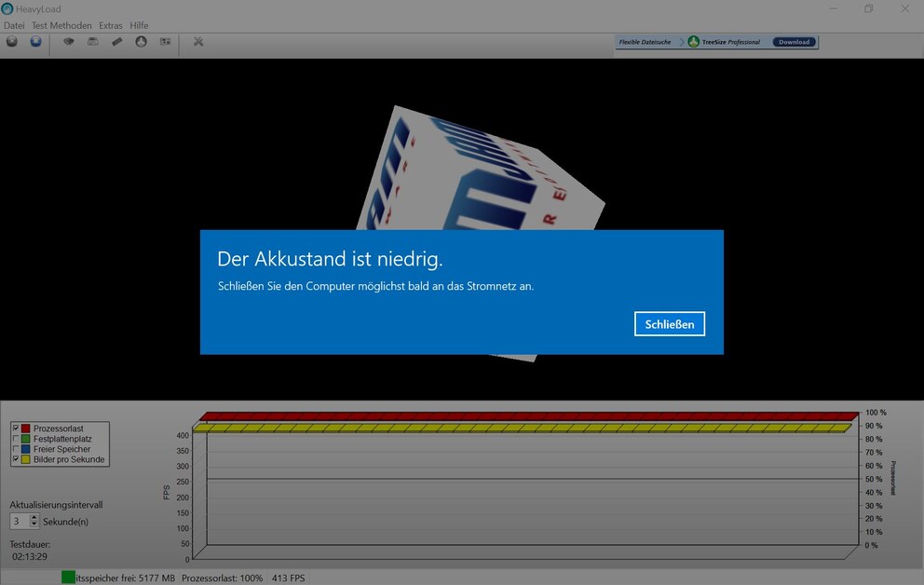The height and width of the screenshot is (585, 924).
Task: Open the Test Methoden menu
Action: pos(61,25)
